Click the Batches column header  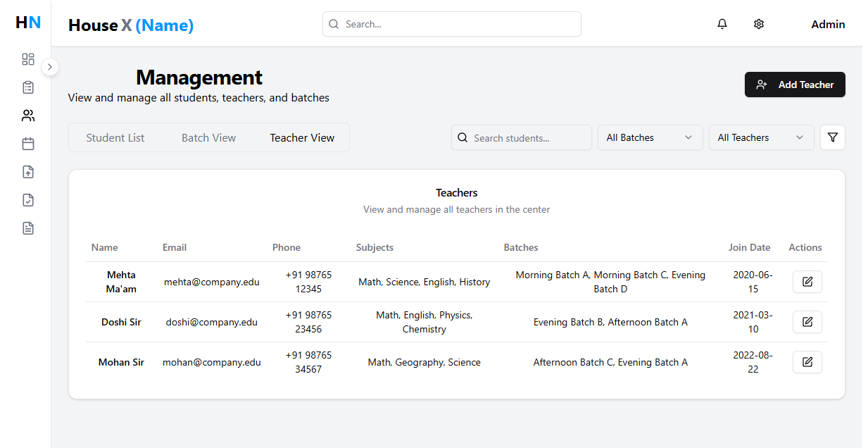click(521, 247)
